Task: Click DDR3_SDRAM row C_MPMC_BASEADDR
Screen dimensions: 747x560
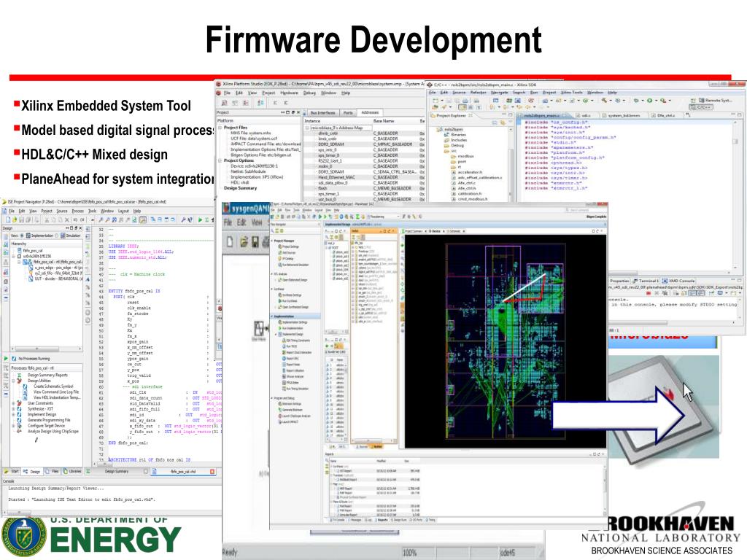Action: coord(365,144)
